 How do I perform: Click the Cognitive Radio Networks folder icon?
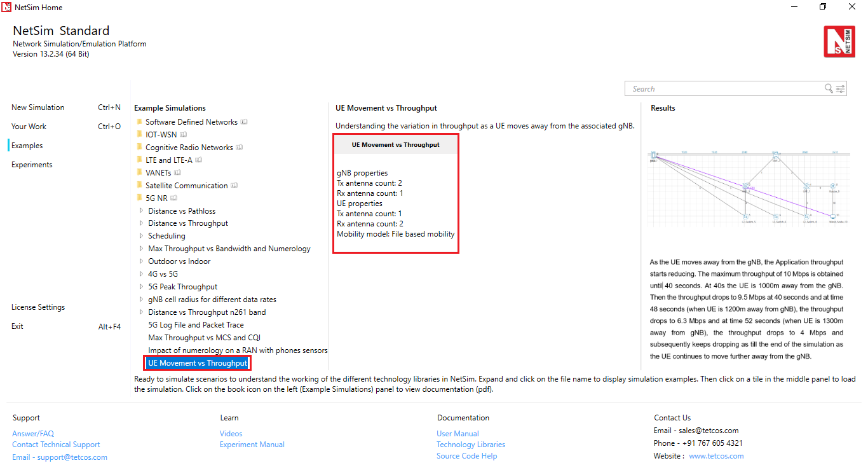pos(139,147)
